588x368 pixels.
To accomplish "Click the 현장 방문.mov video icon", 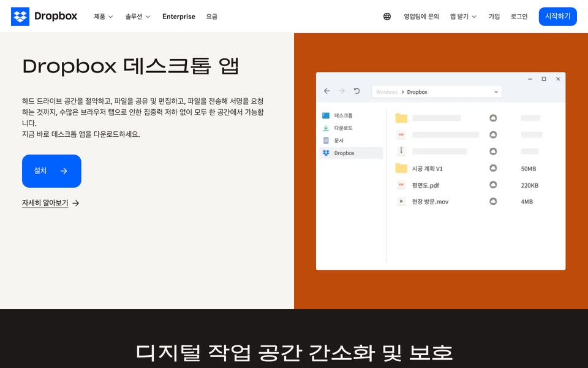I will click(x=401, y=201).
